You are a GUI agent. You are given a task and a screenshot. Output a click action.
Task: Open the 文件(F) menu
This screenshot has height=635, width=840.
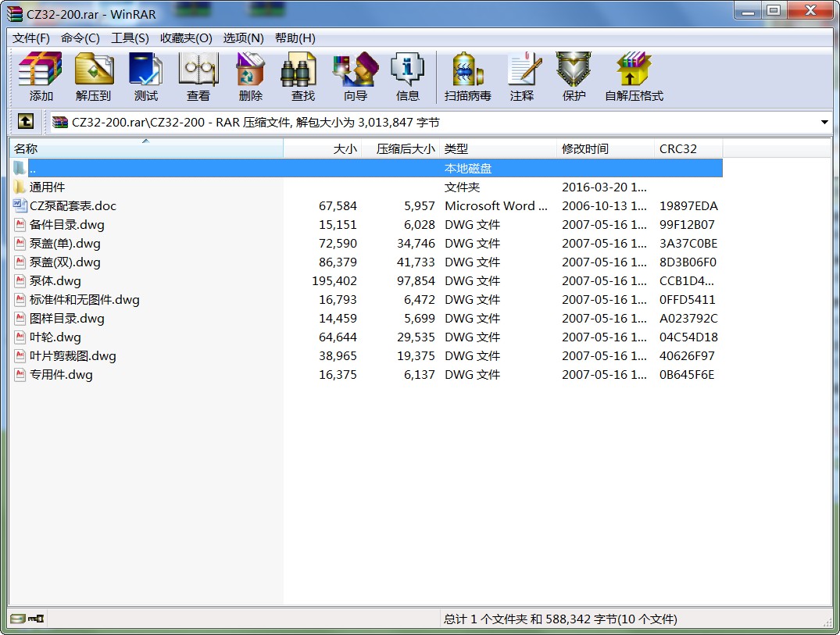pyautogui.click(x=31, y=37)
